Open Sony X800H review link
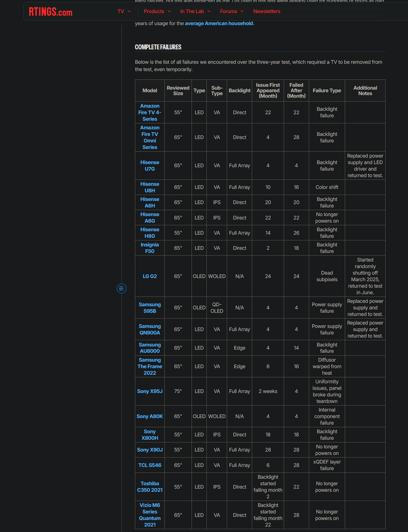 tap(150, 435)
